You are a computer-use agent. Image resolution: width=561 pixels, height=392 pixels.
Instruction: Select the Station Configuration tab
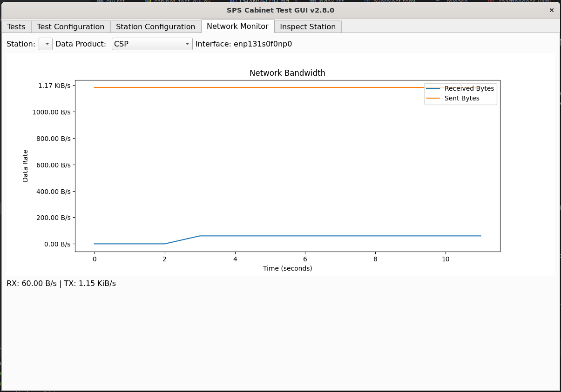[x=155, y=27]
